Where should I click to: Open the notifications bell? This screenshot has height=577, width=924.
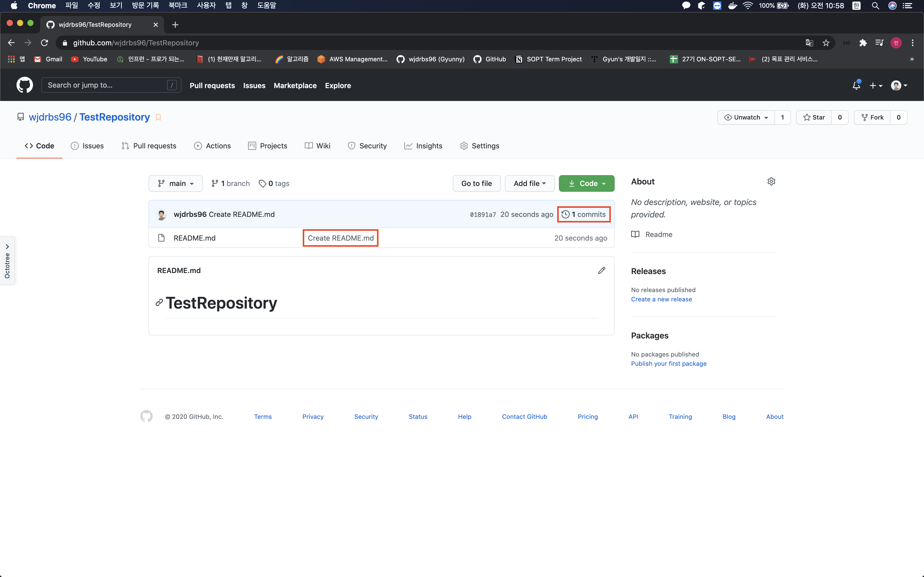[856, 86]
